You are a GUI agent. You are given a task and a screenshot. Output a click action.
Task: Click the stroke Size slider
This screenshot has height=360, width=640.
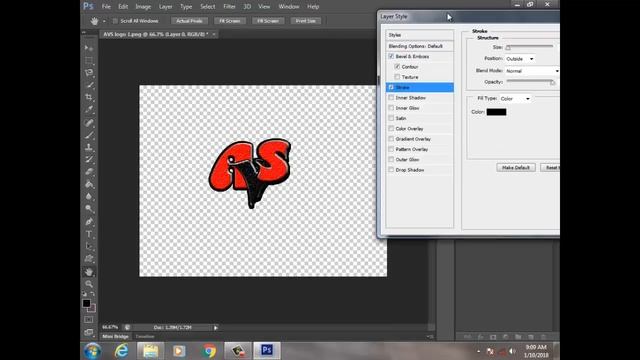pyautogui.click(x=530, y=47)
